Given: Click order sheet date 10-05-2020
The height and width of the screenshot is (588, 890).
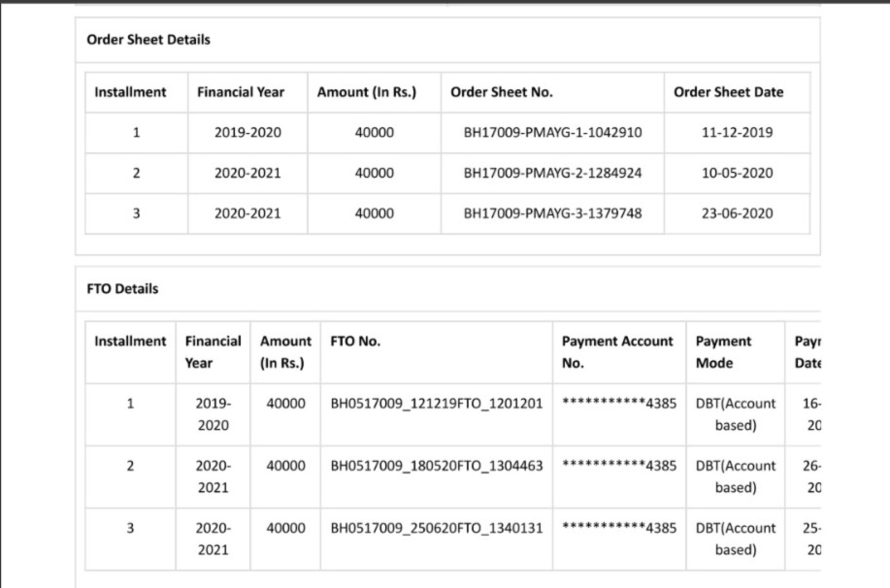Looking at the screenshot, I should (737, 173).
